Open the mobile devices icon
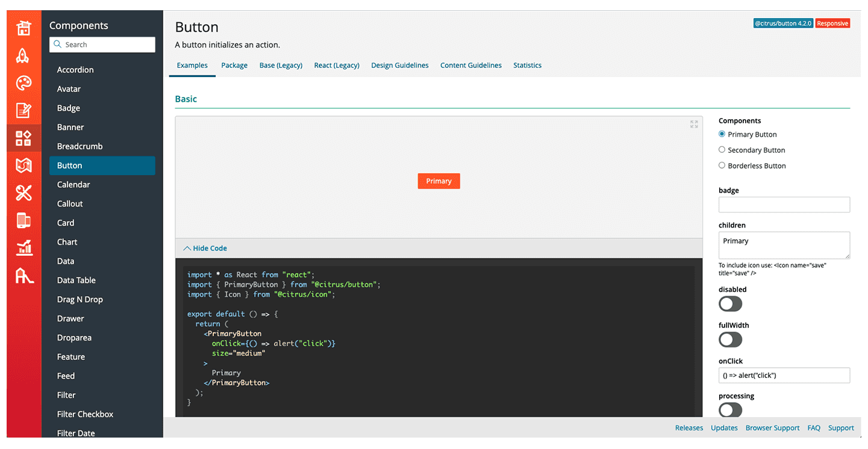The height and width of the screenshot is (449, 868). coord(23,220)
